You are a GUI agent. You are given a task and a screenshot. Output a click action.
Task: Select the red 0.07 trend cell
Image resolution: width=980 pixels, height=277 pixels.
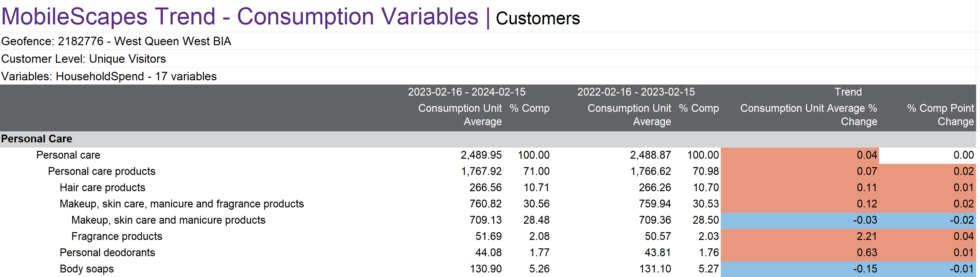click(x=800, y=172)
